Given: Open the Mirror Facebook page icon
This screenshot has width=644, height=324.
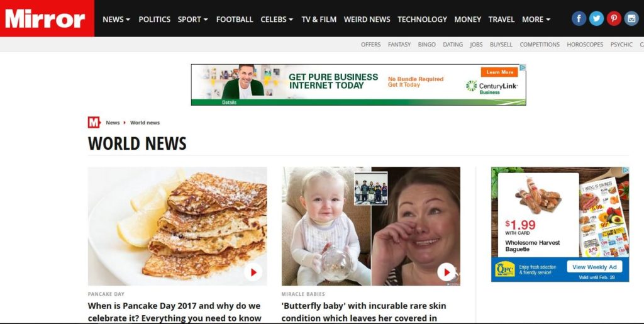Looking at the screenshot, I should point(579,18).
